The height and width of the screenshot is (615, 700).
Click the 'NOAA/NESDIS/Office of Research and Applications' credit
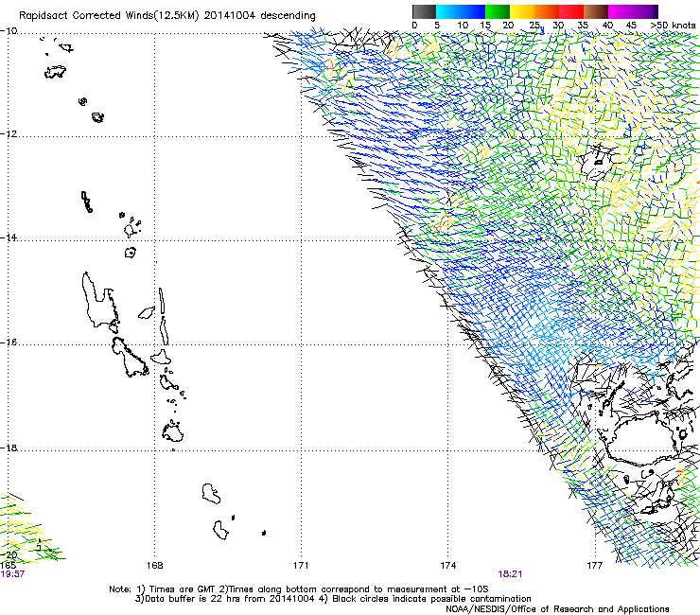[557, 609]
